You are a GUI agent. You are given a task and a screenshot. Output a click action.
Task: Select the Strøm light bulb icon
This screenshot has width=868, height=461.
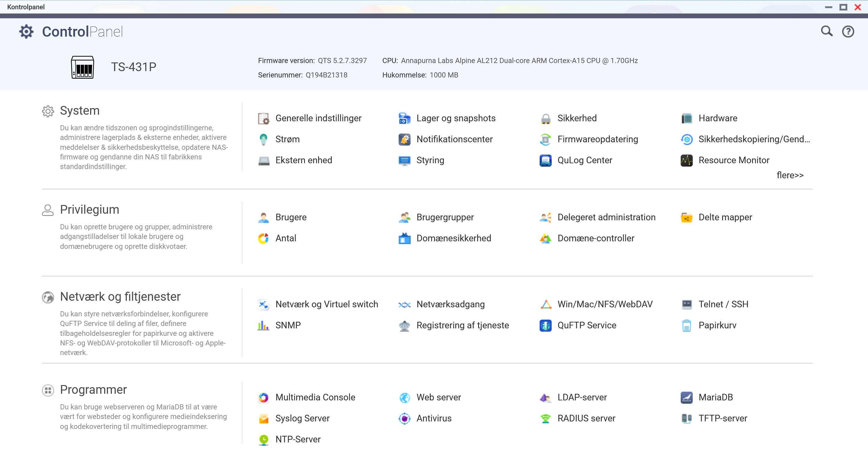(263, 140)
